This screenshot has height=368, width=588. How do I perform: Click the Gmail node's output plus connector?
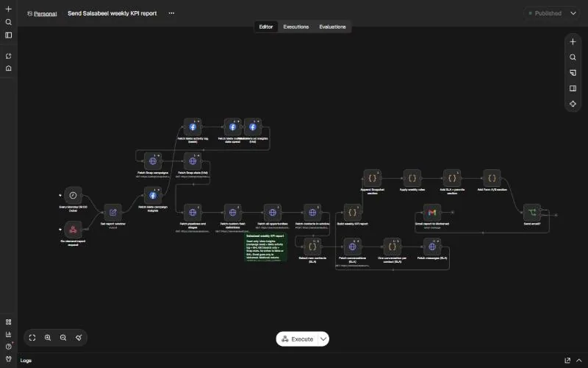click(453, 213)
